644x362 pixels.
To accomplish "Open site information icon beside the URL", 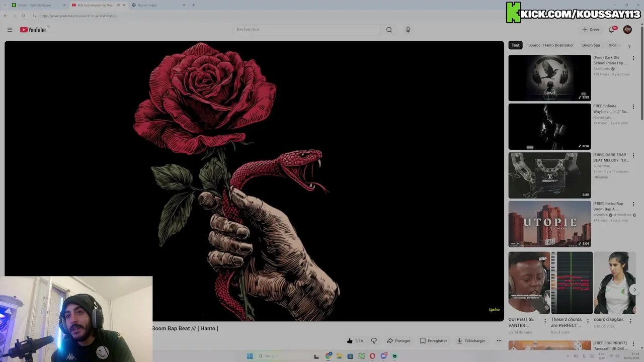I will point(34,16).
